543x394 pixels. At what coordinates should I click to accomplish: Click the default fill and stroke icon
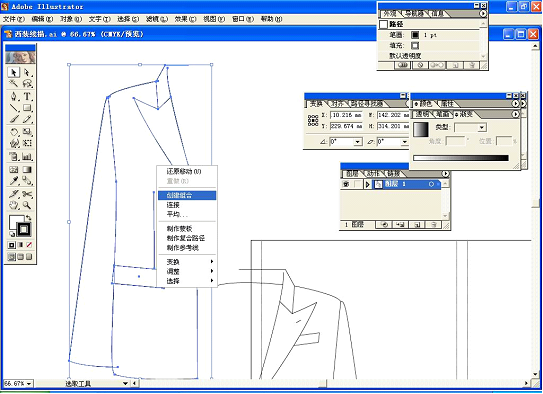[x=12, y=234]
